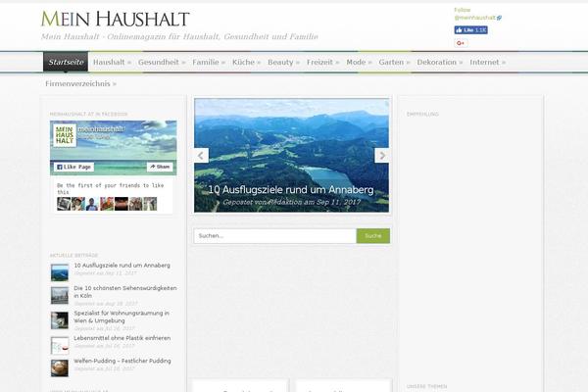588x392 pixels.
Task: Open the Haushalt menu
Action: pyautogui.click(x=112, y=63)
